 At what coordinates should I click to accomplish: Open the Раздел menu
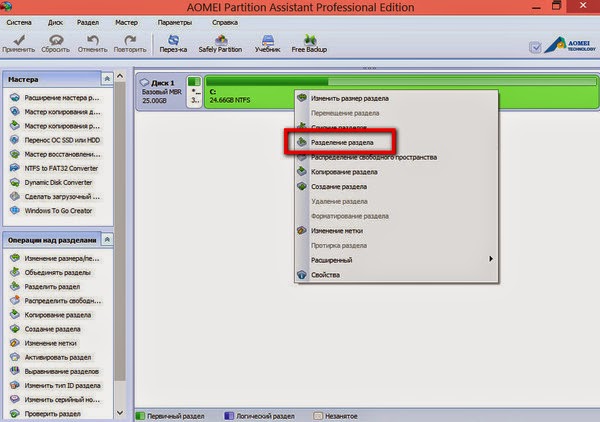pyautogui.click(x=88, y=23)
